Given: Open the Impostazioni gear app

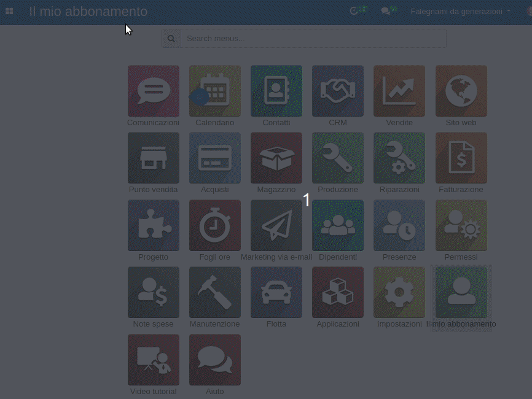Looking at the screenshot, I should pyautogui.click(x=399, y=292).
